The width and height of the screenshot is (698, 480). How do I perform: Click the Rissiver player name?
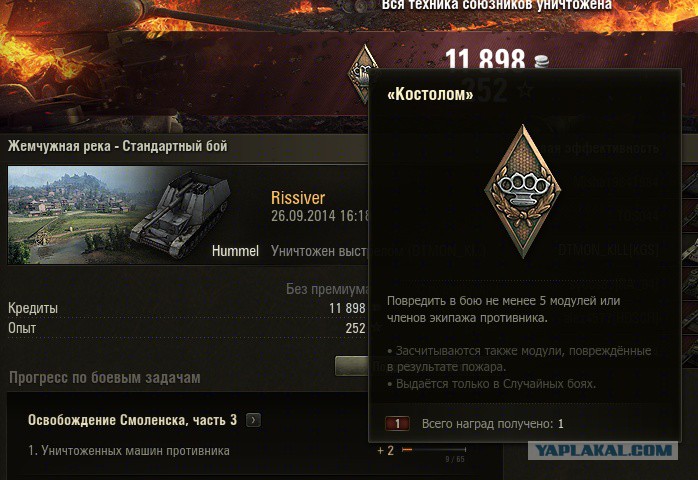click(298, 198)
